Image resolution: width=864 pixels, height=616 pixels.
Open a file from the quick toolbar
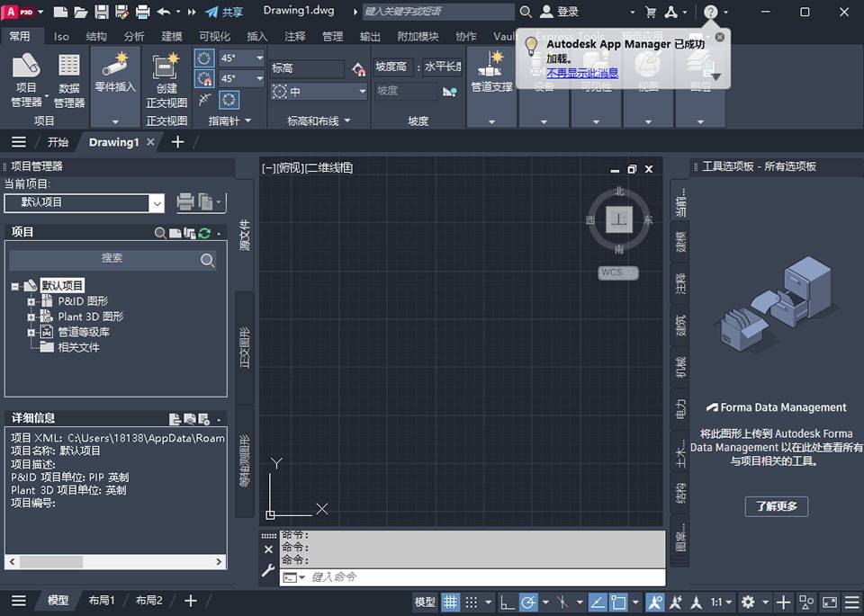[81, 12]
